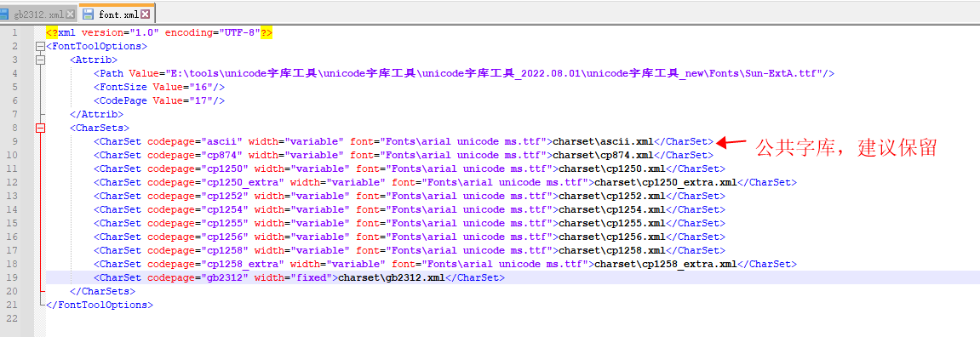980x337 pixels.
Task: Click line number 19 in the margin
Action: tap(13, 277)
